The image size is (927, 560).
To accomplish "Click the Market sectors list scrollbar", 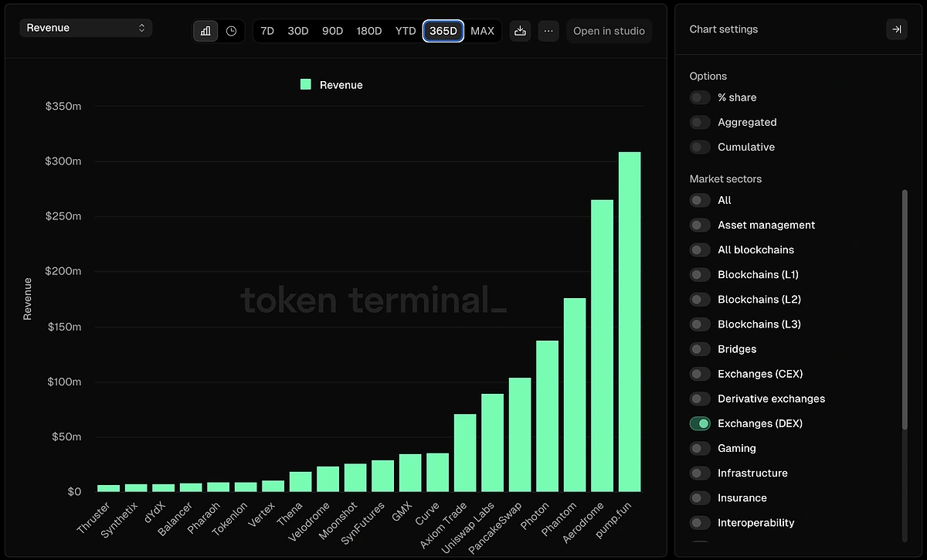I will point(905,309).
